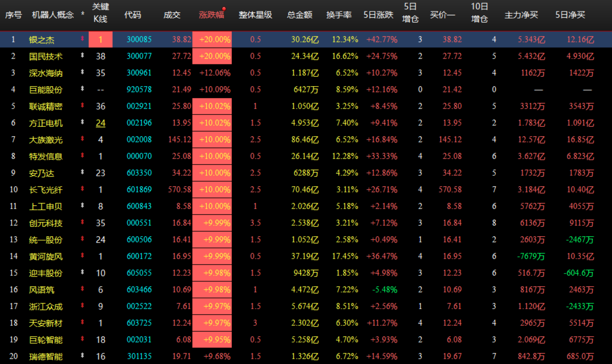Image resolution: width=612 pixels, height=364 pixels.
Task: Click the red marker icon beside 浙江众成
Action: [82, 306]
